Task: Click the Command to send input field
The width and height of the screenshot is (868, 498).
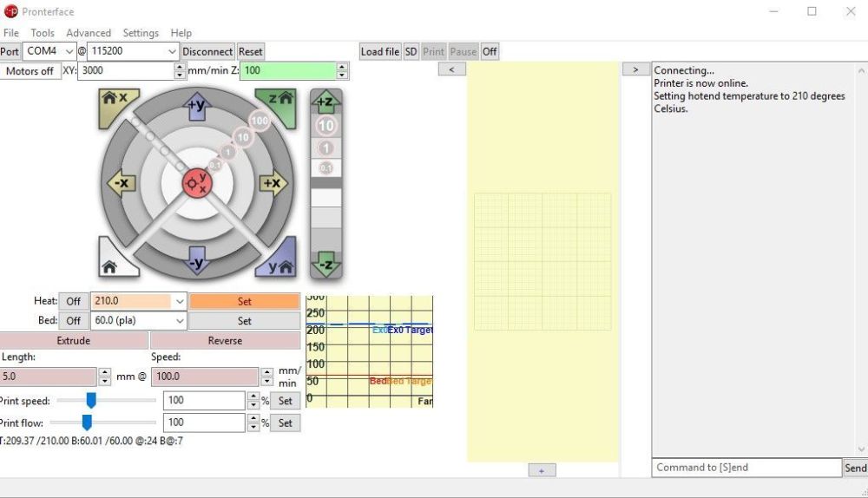Action: [746, 468]
